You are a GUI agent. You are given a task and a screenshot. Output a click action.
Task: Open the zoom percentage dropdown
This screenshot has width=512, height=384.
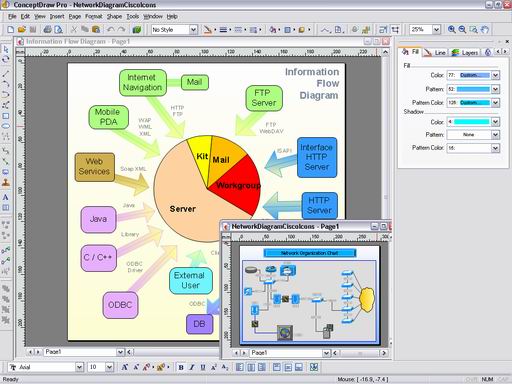click(x=436, y=30)
